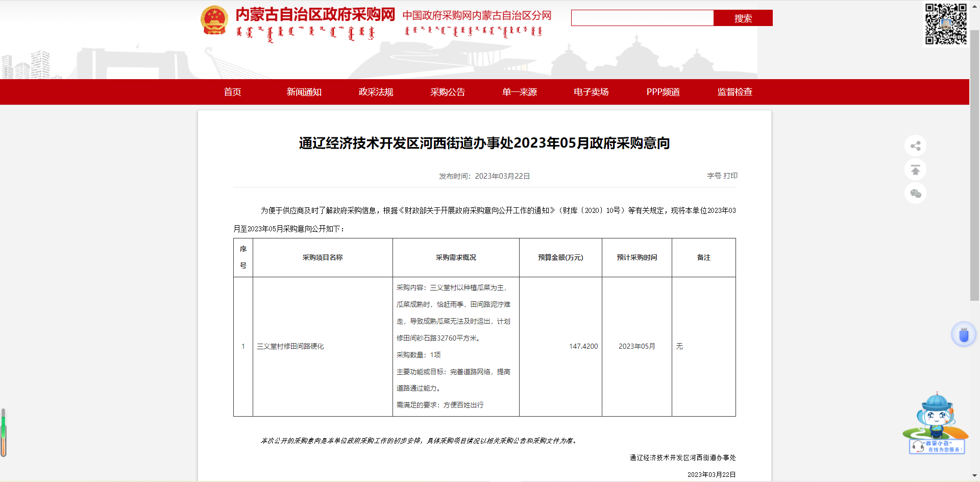Open the 电子卖场 page
This screenshot has height=482, width=980.
pyautogui.click(x=591, y=92)
